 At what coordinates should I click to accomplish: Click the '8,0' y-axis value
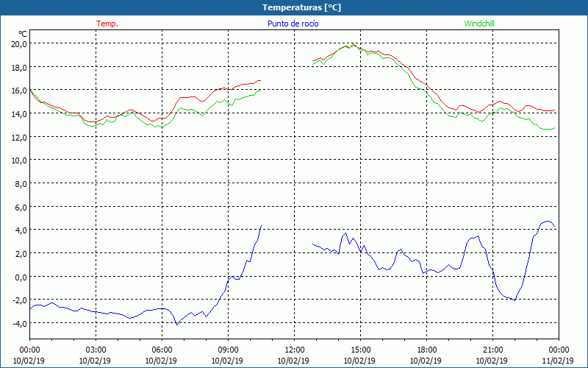[x=21, y=184]
